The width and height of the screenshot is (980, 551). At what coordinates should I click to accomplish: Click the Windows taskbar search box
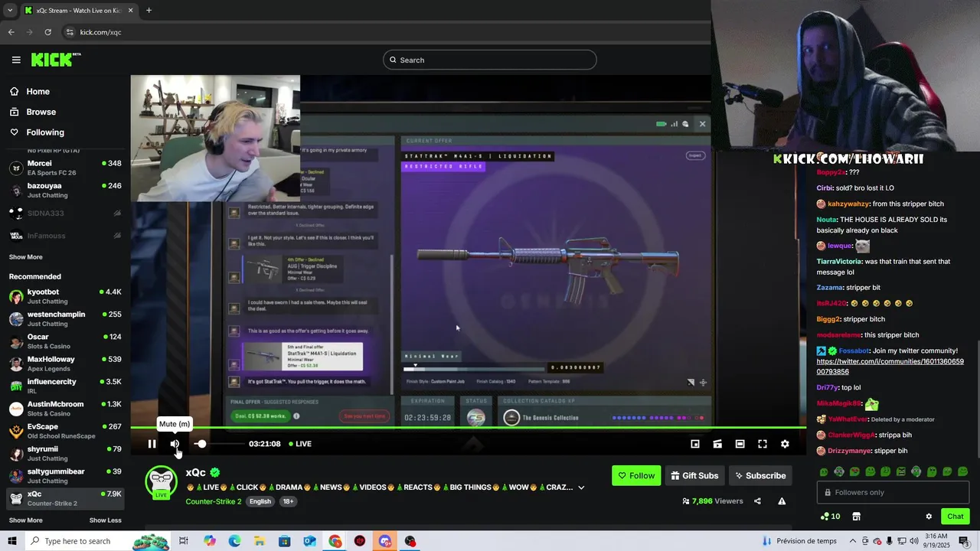(99, 541)
